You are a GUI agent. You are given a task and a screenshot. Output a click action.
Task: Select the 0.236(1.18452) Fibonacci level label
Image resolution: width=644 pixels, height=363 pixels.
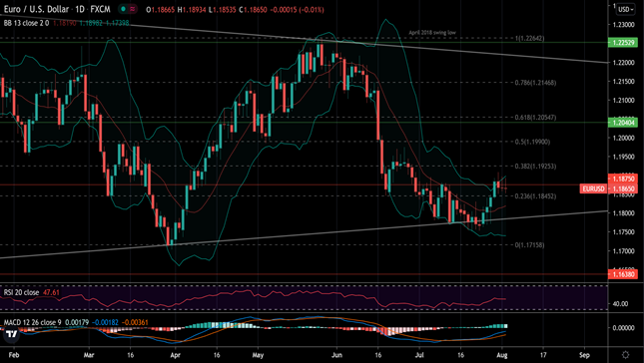[535, 196]
